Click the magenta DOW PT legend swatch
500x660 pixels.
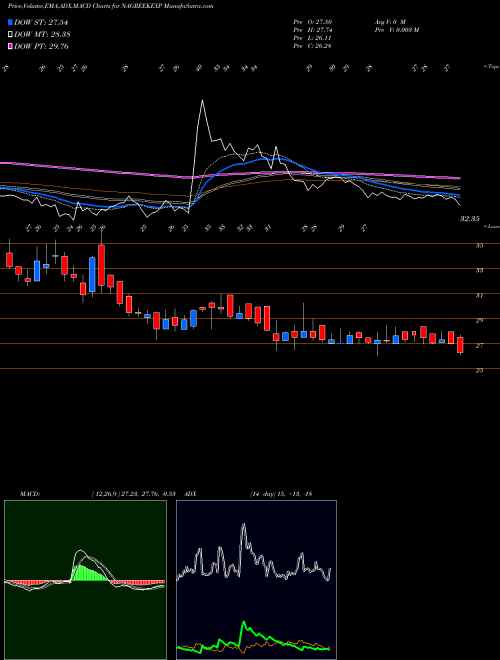pyautogui.click(x=10, y=46)
